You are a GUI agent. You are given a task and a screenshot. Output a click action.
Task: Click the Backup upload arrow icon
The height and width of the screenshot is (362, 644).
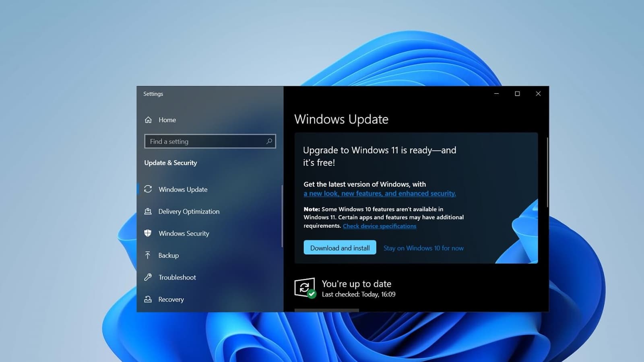148,255
